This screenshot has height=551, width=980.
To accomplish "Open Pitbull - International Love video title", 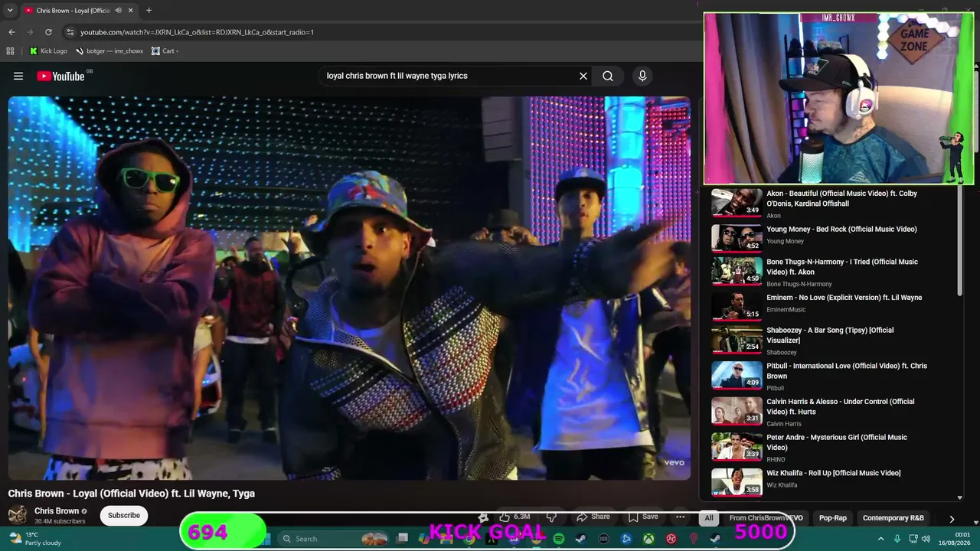I will click(847, 371).
